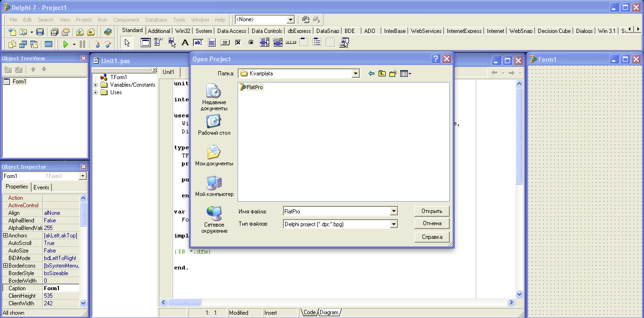Click the Caption property value Form1
This screenshot has height=318, width=644.
point(61,288)
